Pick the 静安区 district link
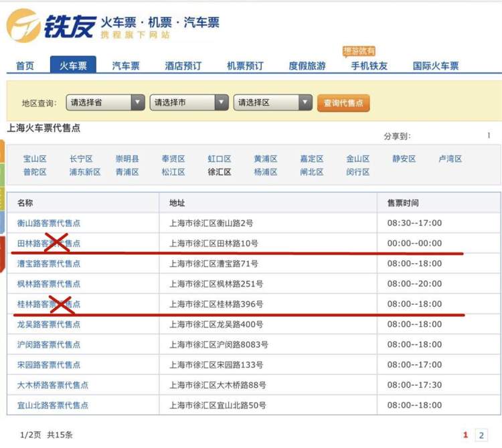The width and height of the screenshot is (502, 448). pos(404,159)
